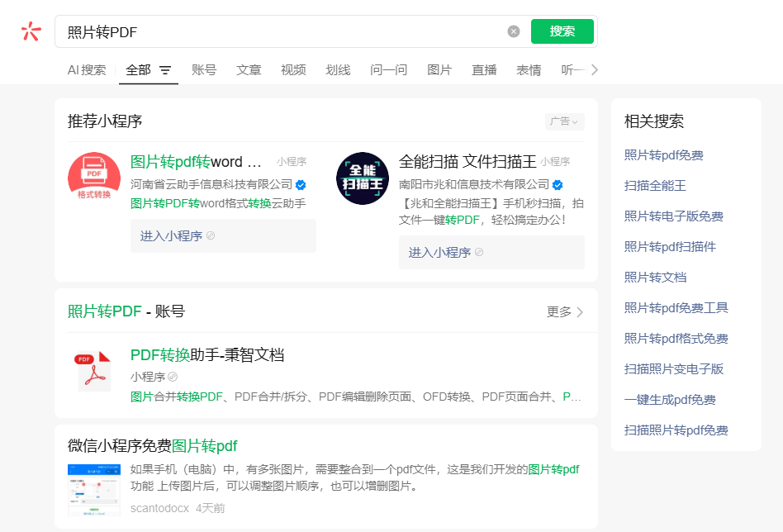Click the verified badge beside 南阳市兆和信息技术有限公司
This screenshot has height=532, width=783.
[x=558, y=185]
